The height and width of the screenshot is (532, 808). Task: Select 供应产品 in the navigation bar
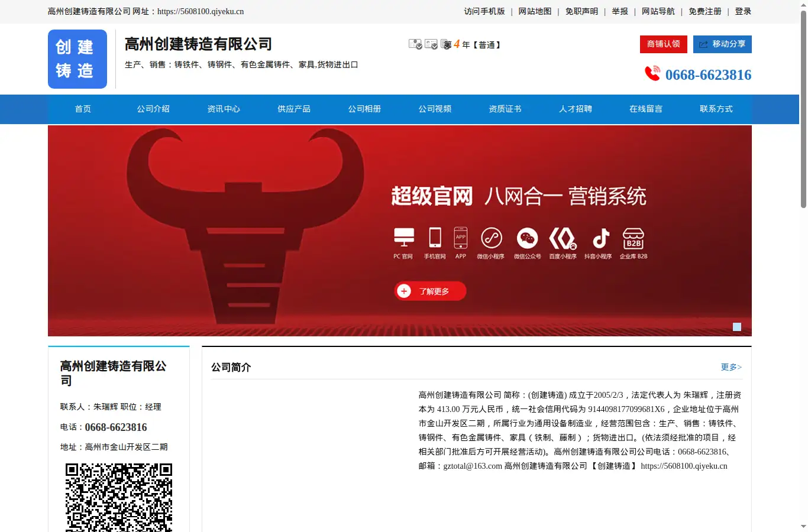[294, 109]
